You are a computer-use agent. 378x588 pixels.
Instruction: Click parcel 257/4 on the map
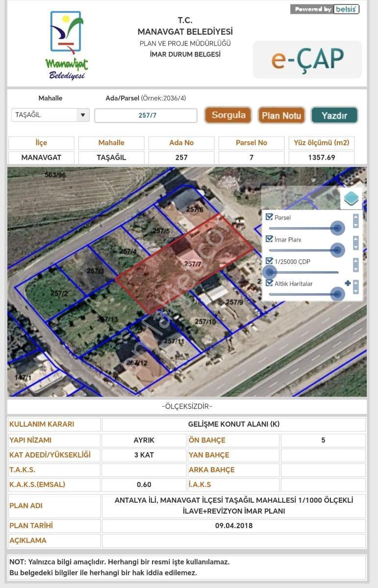(128, 251)
